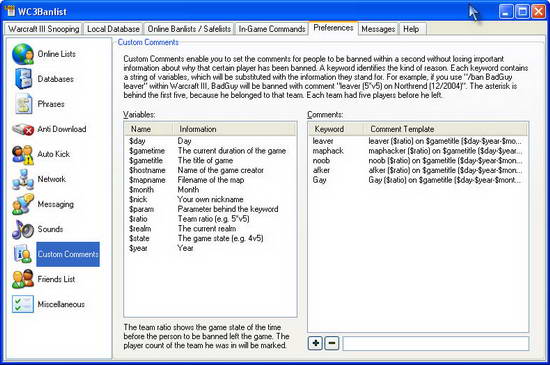Close the WC3Banlist window
Viewport: 550px width, 365px height.
[x=538, y=11]
